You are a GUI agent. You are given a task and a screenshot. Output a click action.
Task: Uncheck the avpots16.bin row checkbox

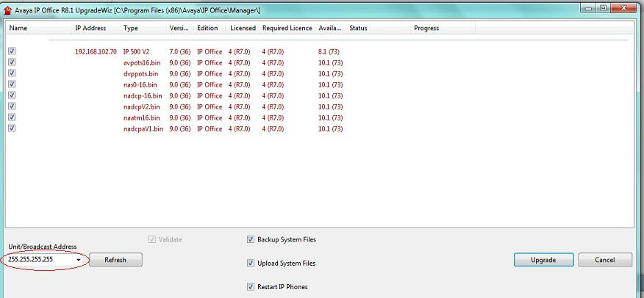[x=12, y=62]
